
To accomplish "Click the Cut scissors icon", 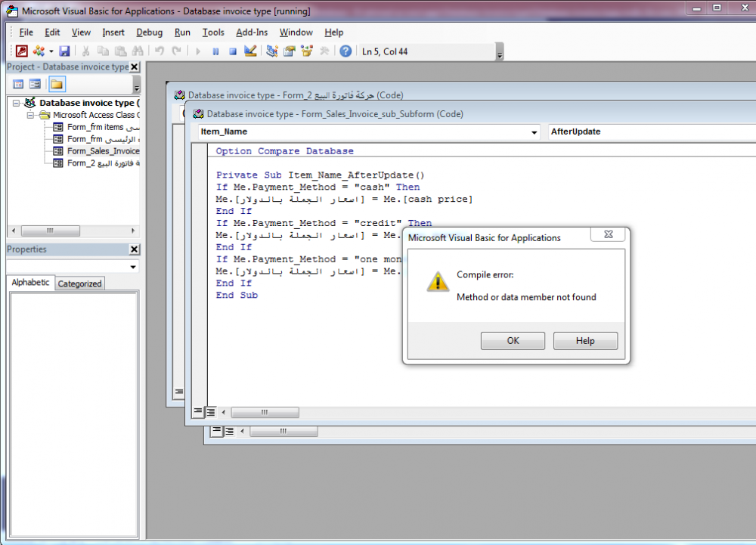I will point(86,51).
